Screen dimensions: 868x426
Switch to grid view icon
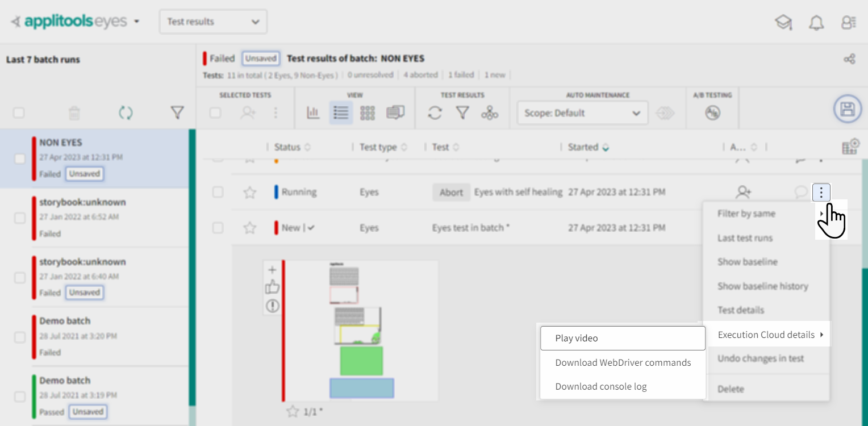[x=368, y=113]
